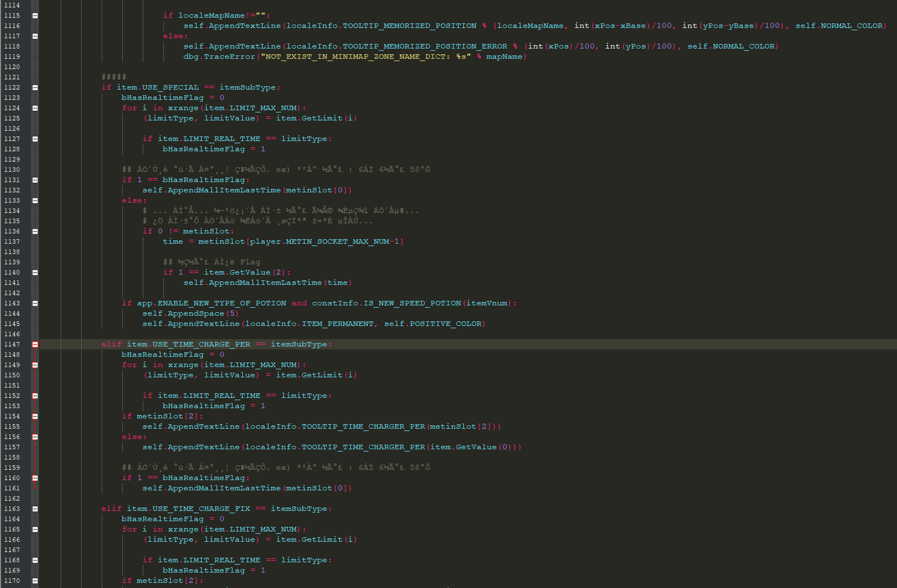
Task: Click 'item.GetLimit(i)' on line 1166
Action: pos(317,539)
